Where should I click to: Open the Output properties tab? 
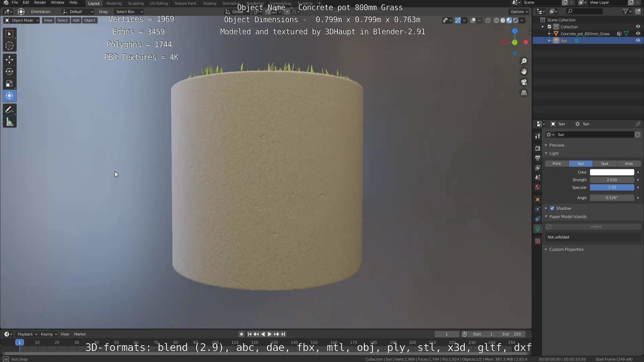538,158
